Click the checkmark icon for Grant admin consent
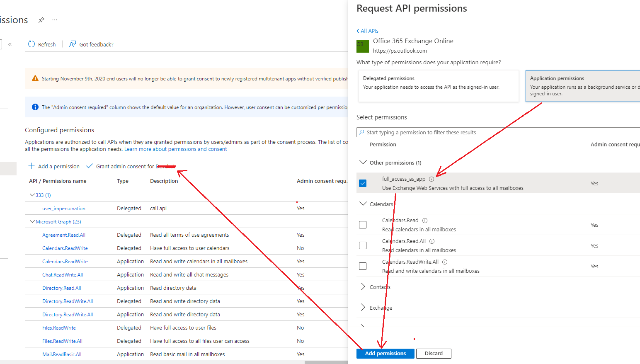Image resolution: width=640 pixels, height=364 pixels. pyautogui.click(x=89, y=166)
